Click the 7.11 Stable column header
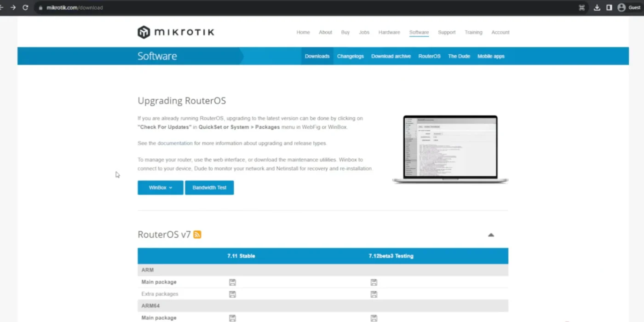 tap(241, 256)
